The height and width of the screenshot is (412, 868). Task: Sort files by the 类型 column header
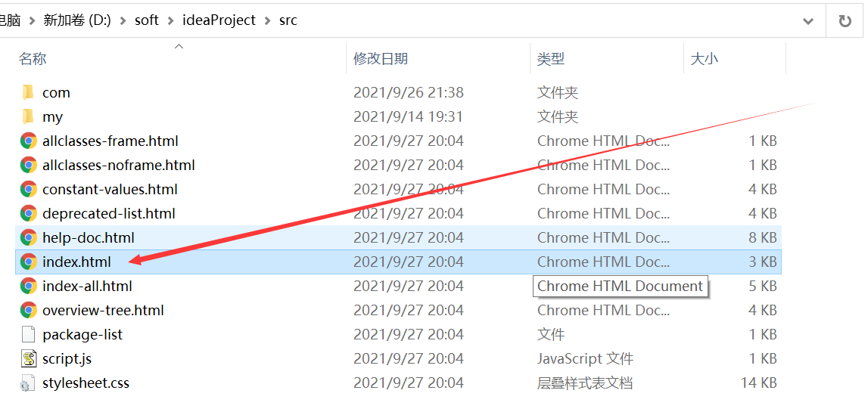pos(551,58)
